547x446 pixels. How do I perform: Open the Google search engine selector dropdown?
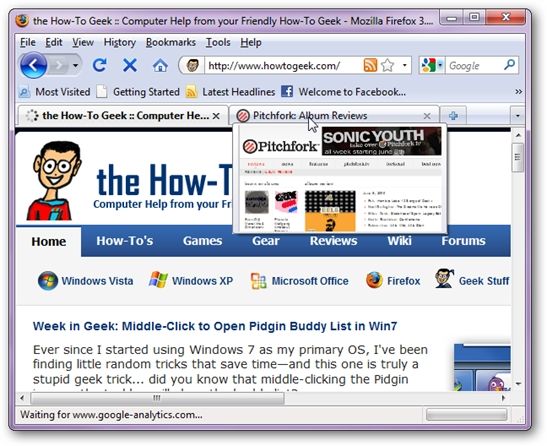point(432,65)
